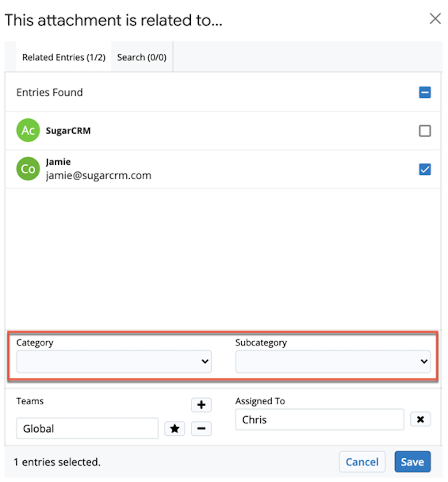Close the attachment dialog
448x482 pixels.
click(x=435, y=19)
